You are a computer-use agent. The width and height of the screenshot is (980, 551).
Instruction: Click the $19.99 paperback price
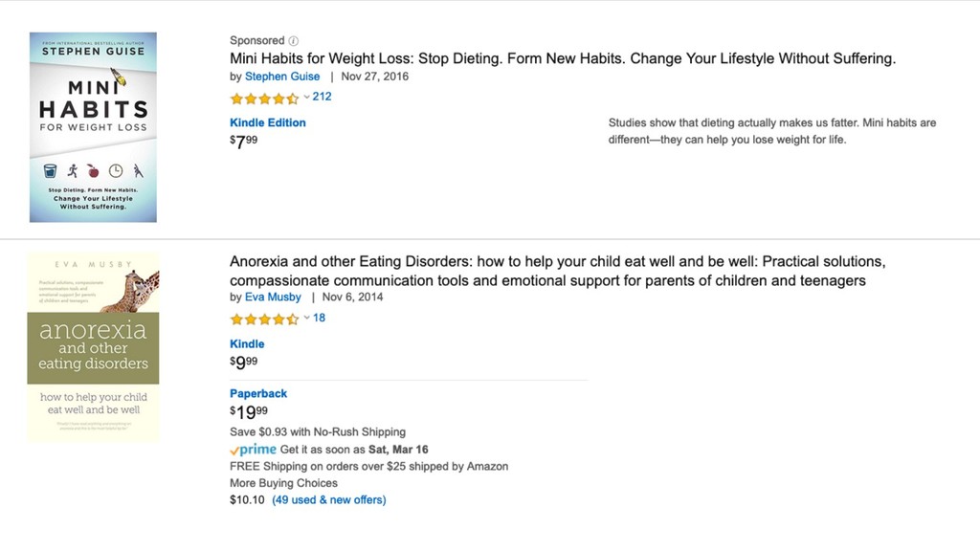point(249,412)
